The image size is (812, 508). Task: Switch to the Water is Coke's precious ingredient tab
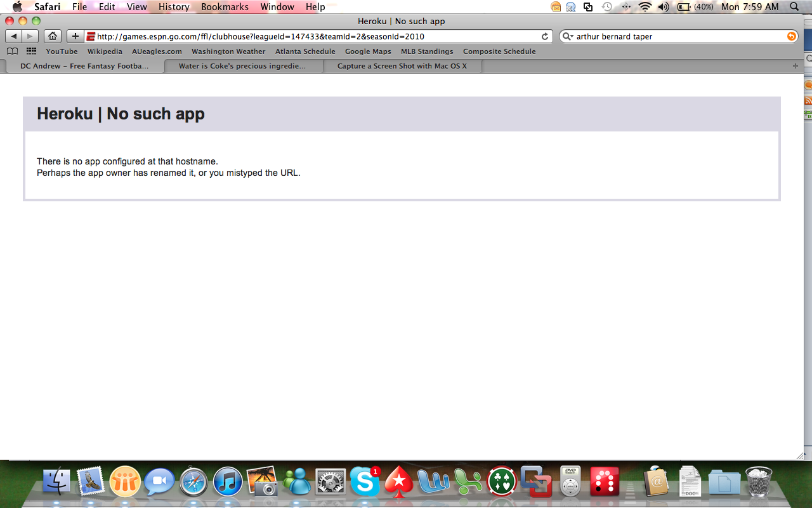coord(243,66)
